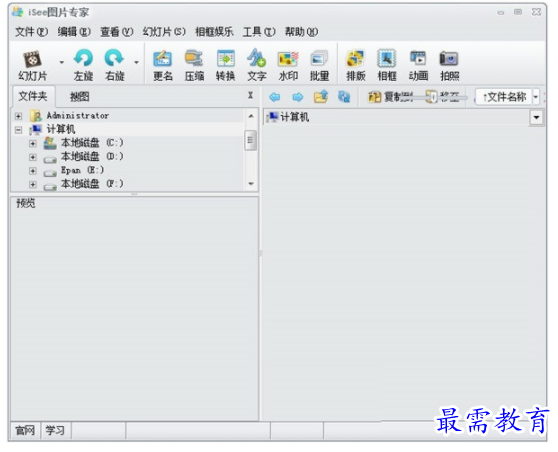Click the 官网 status bar link

tap(25, 431)
